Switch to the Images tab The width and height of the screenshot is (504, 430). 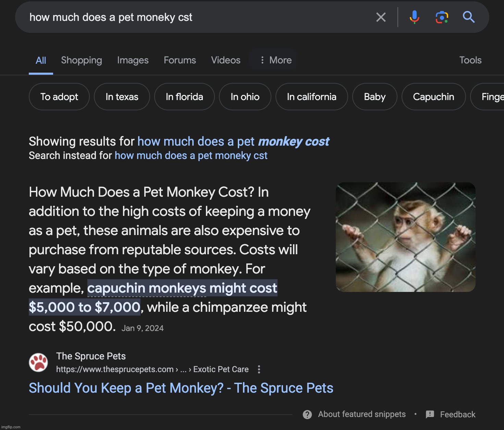coord(133,60)
